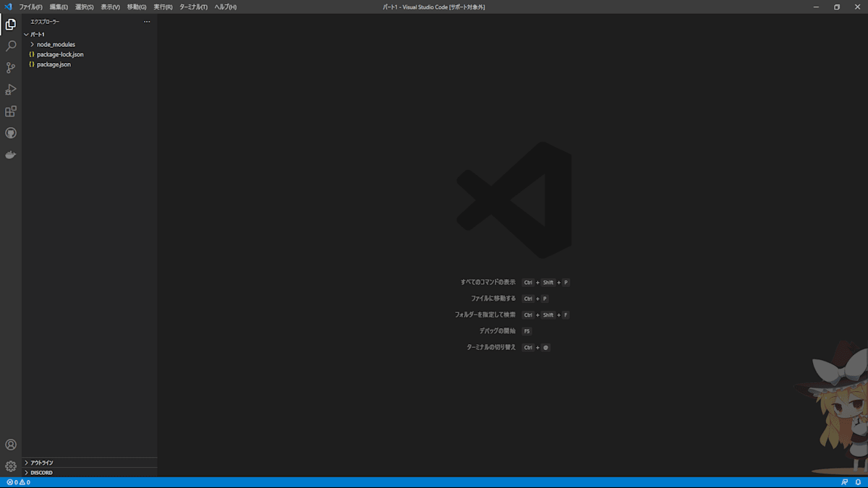Open the Run and Debug view
Screen dimensions: 868x488
11,90
